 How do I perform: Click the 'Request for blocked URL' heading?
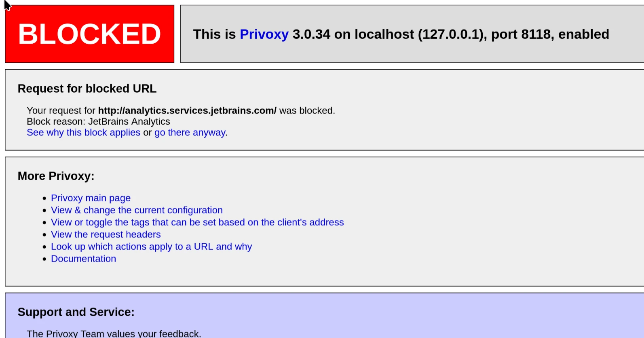[x=87, y=89]
